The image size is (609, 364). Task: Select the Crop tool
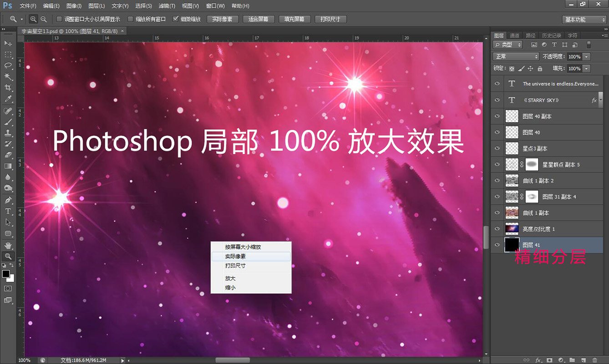tap(8, 88)
